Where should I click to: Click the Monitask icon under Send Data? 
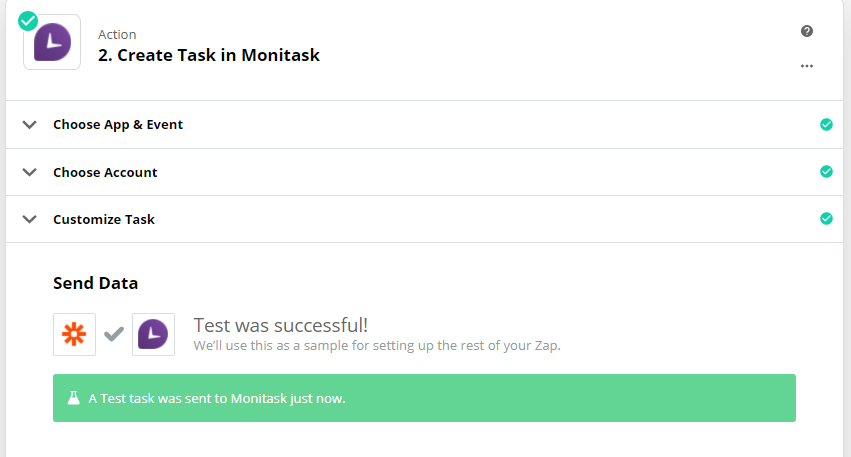pyautogui.click(x=153, y=334)
